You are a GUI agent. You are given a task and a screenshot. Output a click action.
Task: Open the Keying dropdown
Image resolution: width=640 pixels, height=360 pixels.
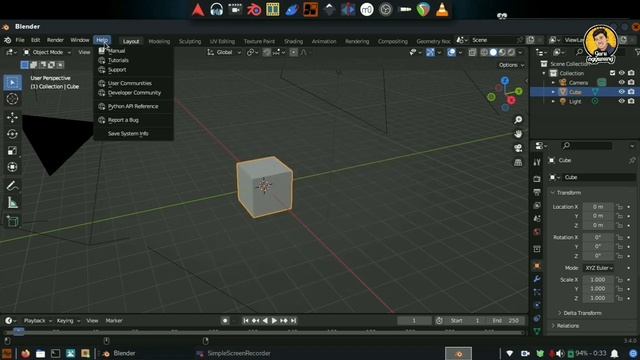(68, 321)
